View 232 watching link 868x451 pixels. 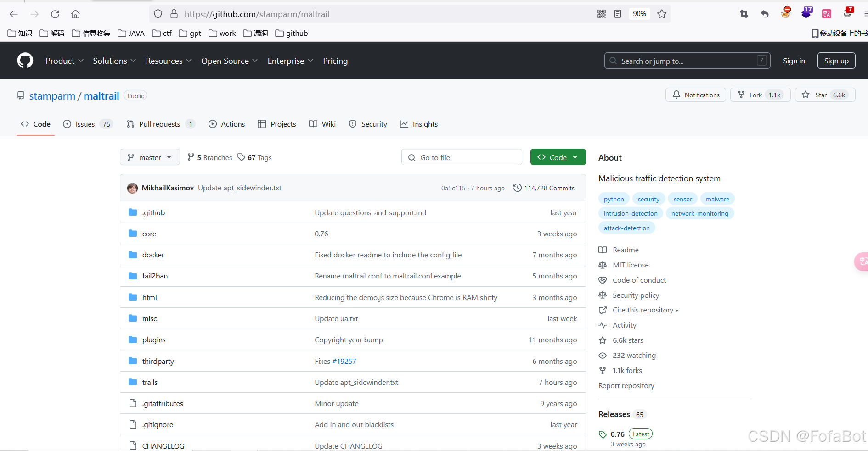[x=634, y=355]
